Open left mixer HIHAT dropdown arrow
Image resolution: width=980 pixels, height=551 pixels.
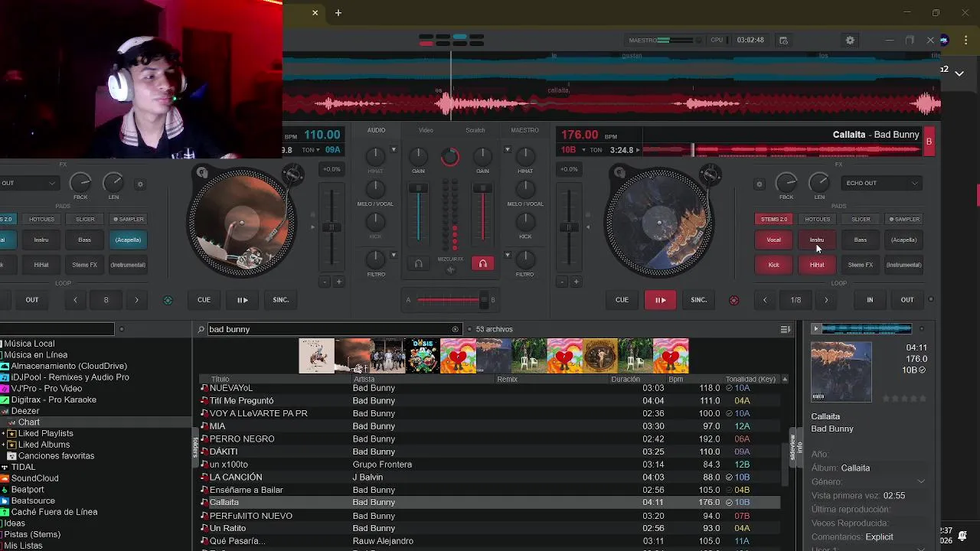[394, 150]
